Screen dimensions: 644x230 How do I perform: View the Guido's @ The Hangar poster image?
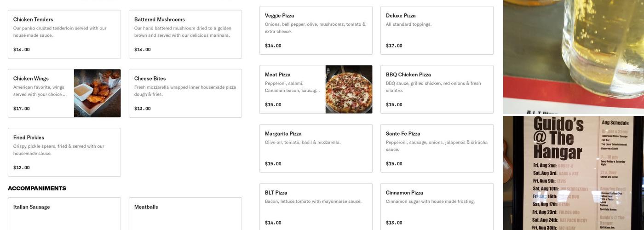tap(573, 173)
